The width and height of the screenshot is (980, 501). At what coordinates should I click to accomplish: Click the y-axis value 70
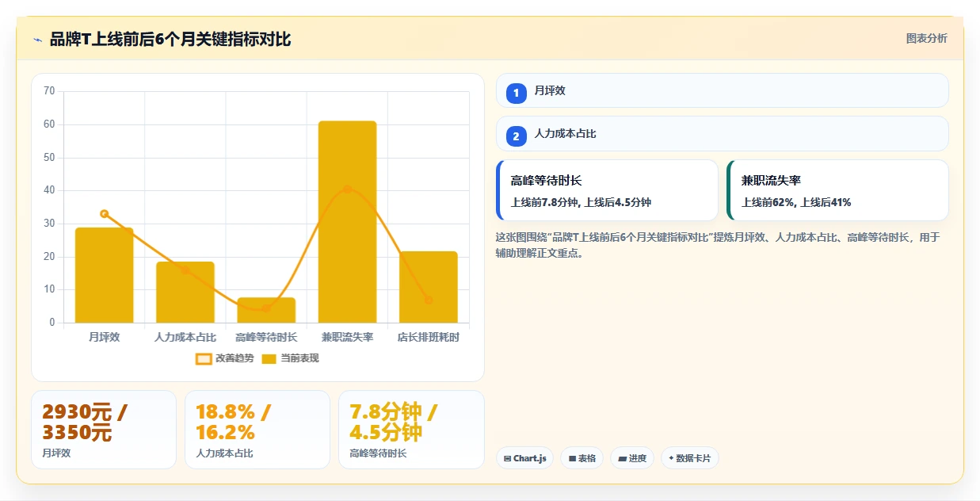(x=49, y=91)
